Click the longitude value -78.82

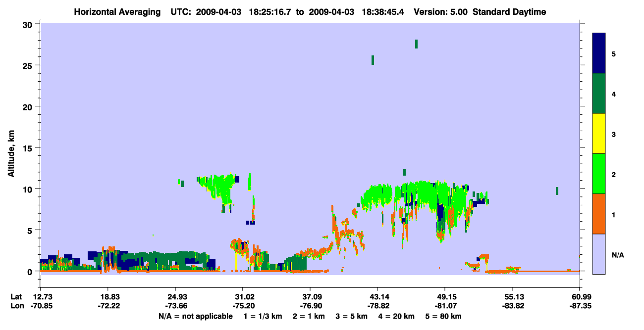point(377,306)
